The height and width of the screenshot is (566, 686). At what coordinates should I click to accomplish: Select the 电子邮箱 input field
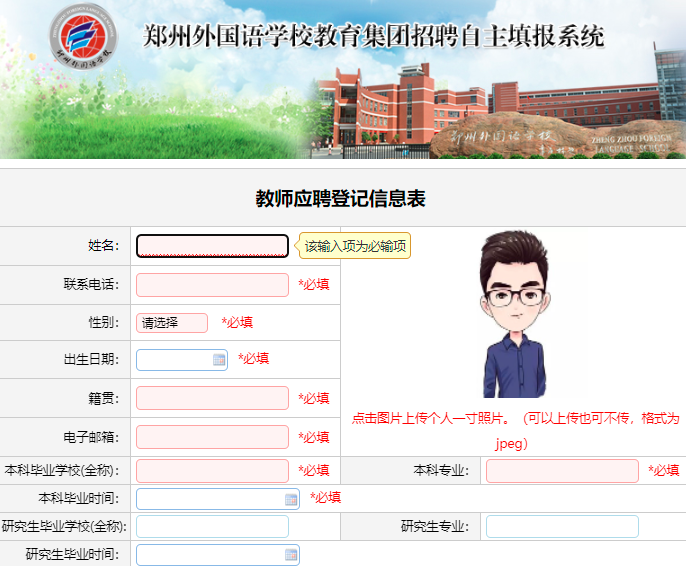coord(212,437)
